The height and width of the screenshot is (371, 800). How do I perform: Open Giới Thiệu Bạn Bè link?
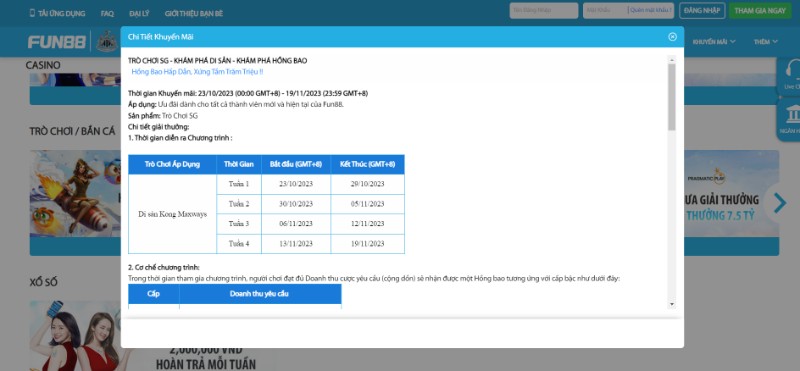[x=194, y=13]
